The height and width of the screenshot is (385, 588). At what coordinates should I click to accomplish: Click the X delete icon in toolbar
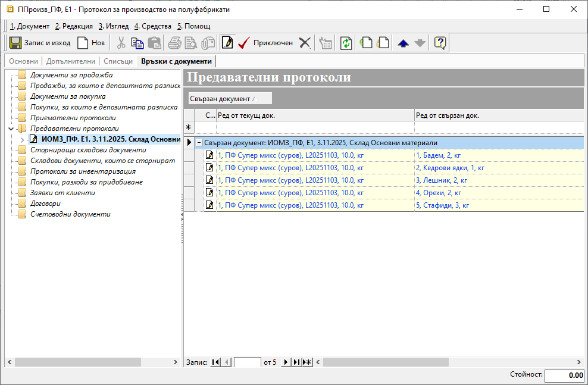click(305, 43)
